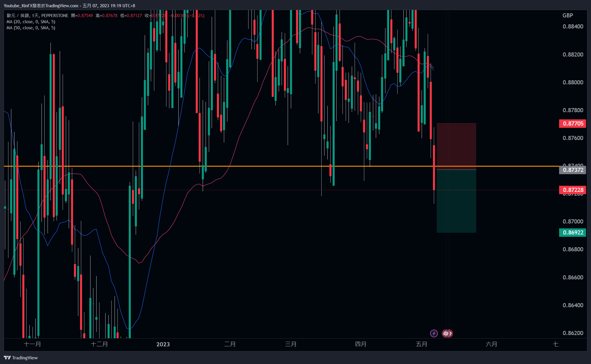Image resolution: width=591 pixels, height=364 pixels.
Task: Click the 0.87600 price axis label
Action: click(573, 138)
